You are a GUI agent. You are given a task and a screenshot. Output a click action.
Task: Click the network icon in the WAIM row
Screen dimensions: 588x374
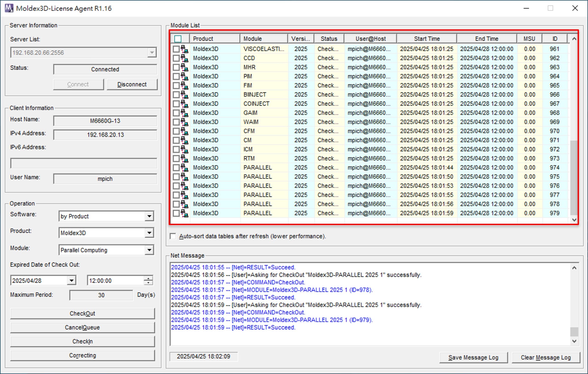point(185,122)
